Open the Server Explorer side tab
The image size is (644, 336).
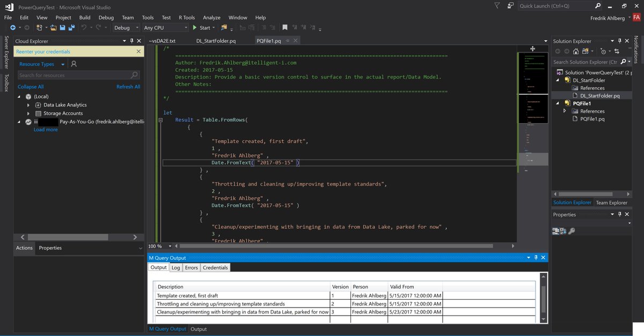coord(6,53)
